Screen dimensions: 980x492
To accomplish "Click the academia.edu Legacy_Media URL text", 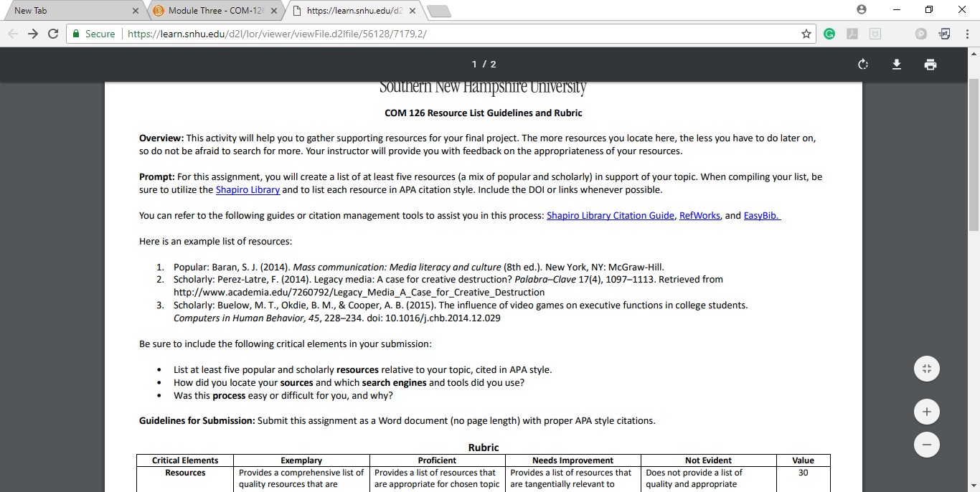I will pos(359,293).
